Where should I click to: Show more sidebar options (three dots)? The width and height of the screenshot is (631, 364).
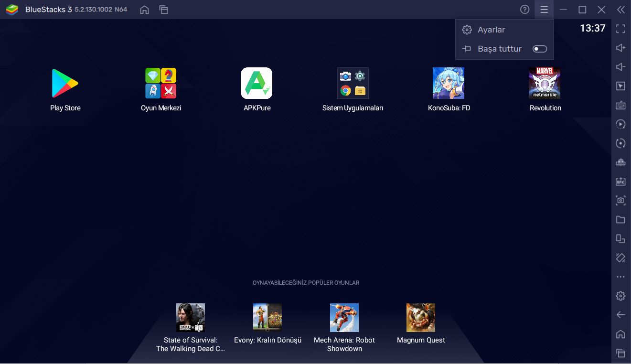pos(620,277)
